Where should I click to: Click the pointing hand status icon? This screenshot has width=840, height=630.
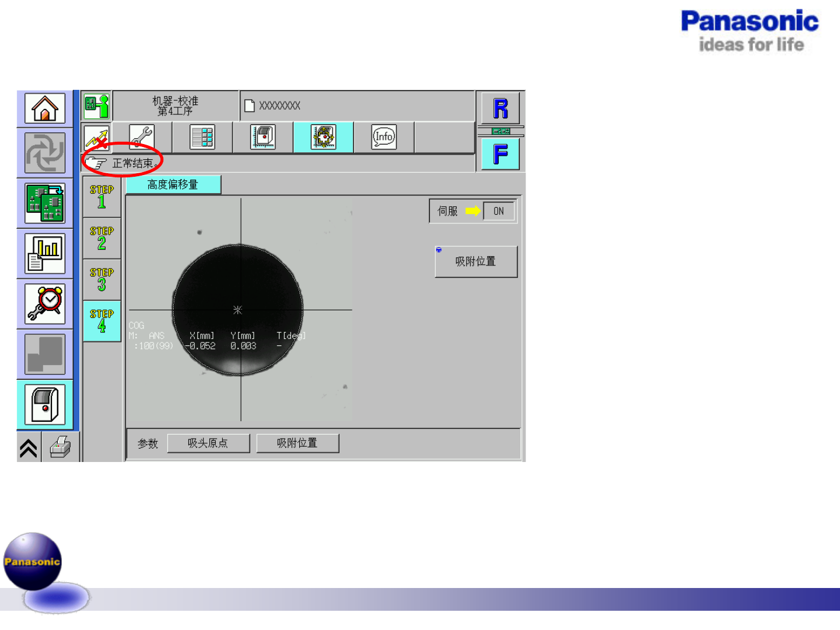point(96,163)
